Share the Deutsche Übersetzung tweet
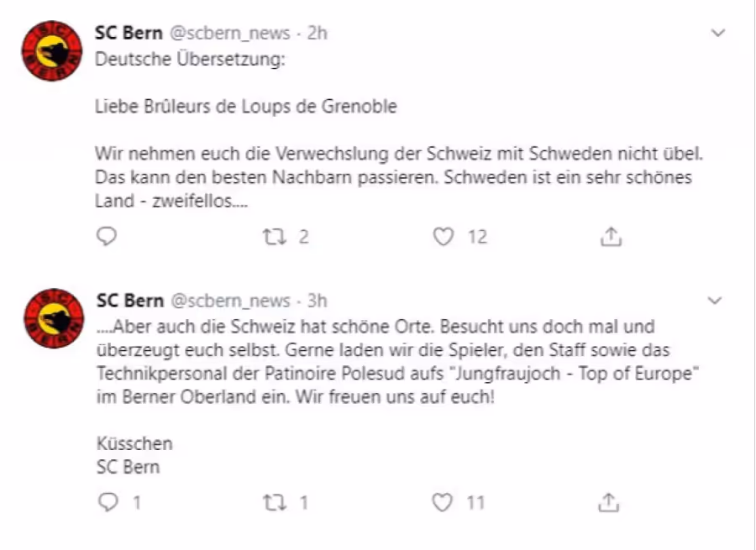This screenshot has width=756, height=550. point(611,236)
